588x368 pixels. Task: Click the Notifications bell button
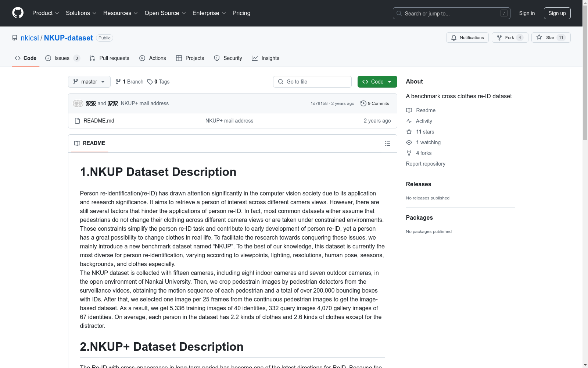467,38
